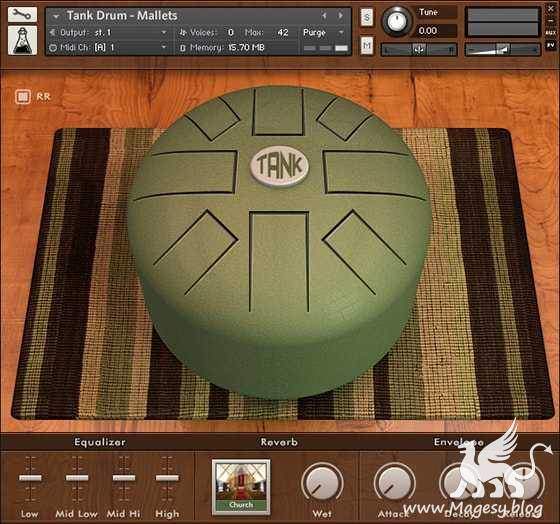Click the Tune knob
The width and height of the screenshot is (560, 524).
point(396,21)
